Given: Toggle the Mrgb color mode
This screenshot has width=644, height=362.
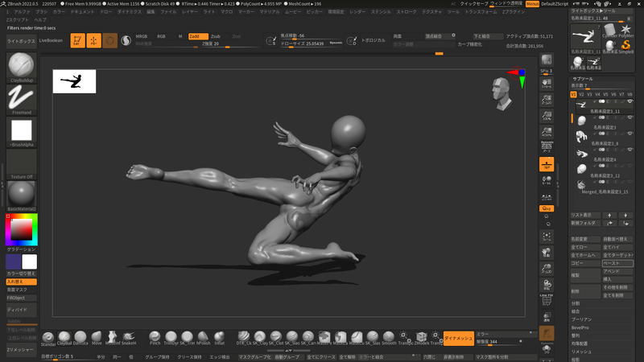Looking at the screenshot, I should 142,36.
